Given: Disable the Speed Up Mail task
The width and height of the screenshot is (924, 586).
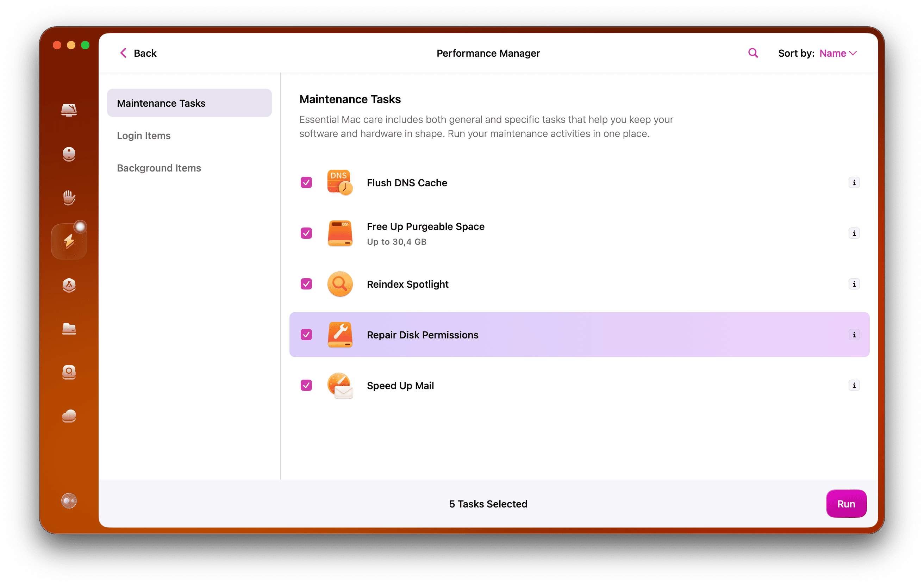Looking at the screenshot, I should (306, 385).
